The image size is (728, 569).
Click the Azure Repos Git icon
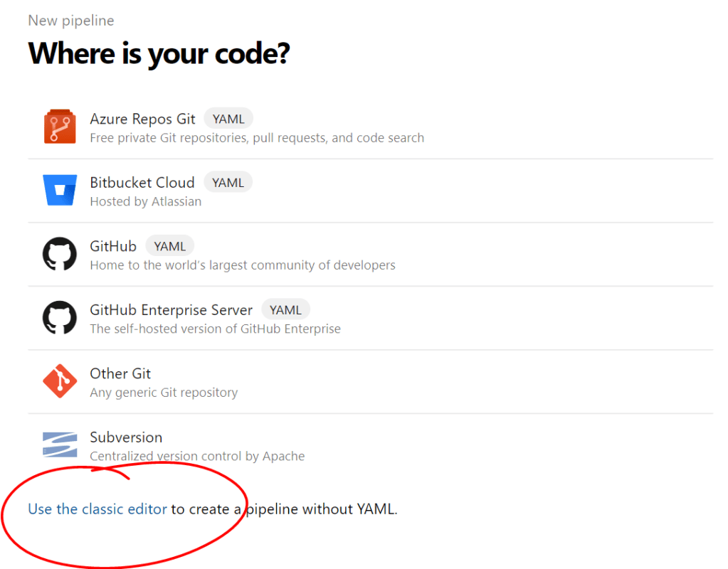coord(60,127)
